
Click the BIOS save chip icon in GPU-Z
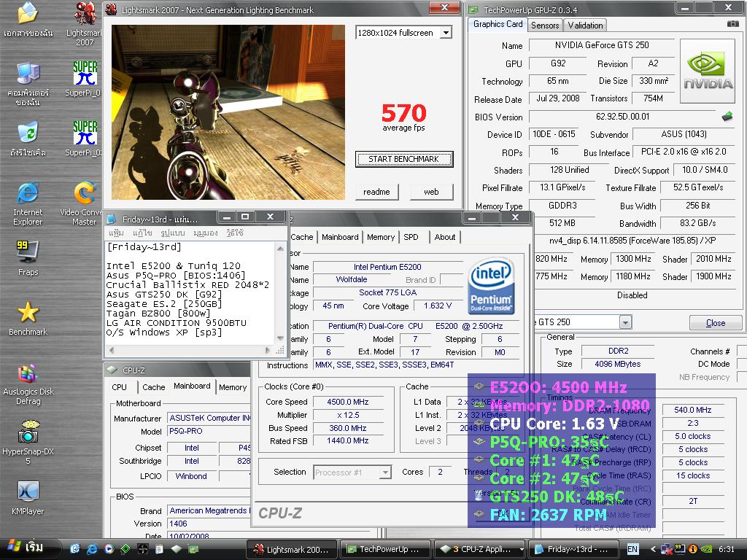click(x=727, y=116)
